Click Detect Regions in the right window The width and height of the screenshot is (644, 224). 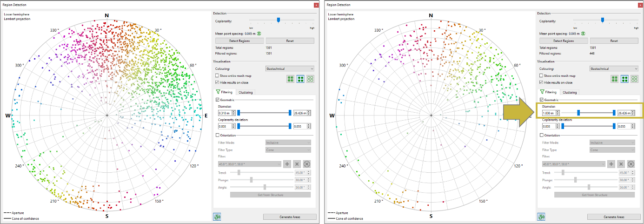pyautogui.click(x=563, y=41)
